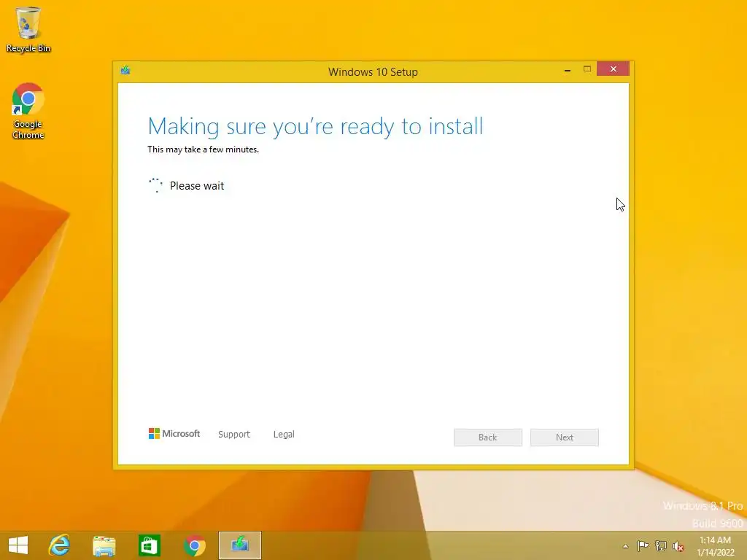Open the Windows Store taskbar icon
This screenshot has width=747, height=560.
149,545
